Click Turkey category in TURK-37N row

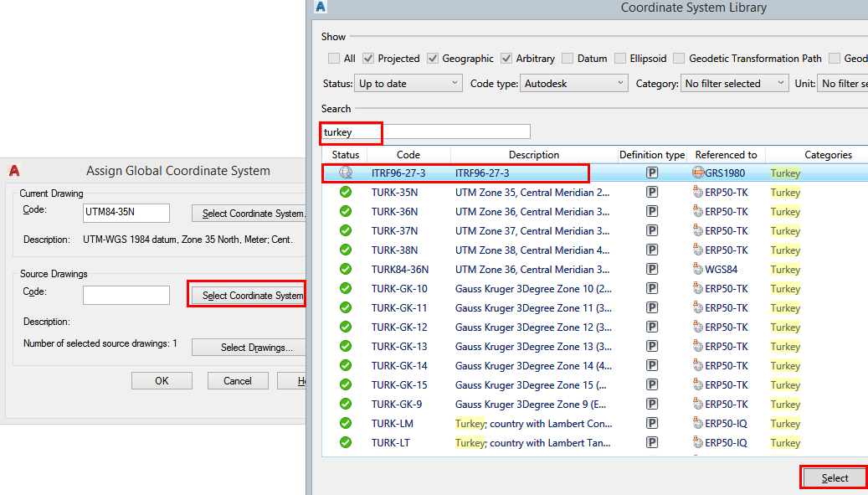[785, 231]
